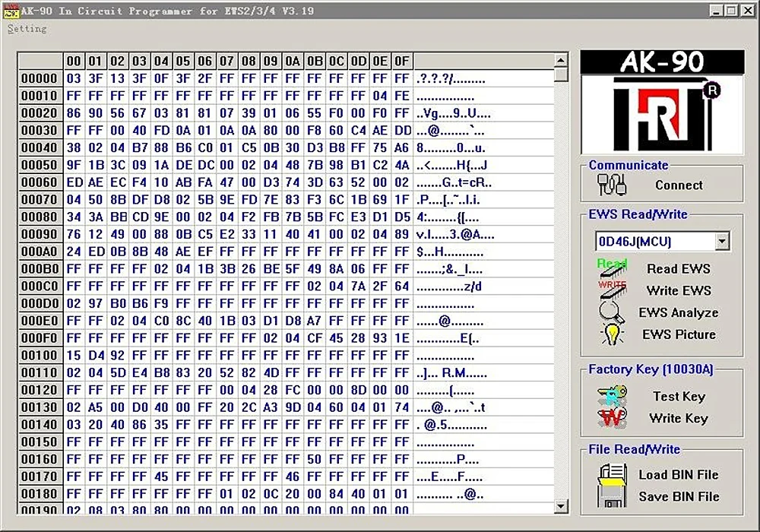Click Write EWS

(x=679, y=290)
